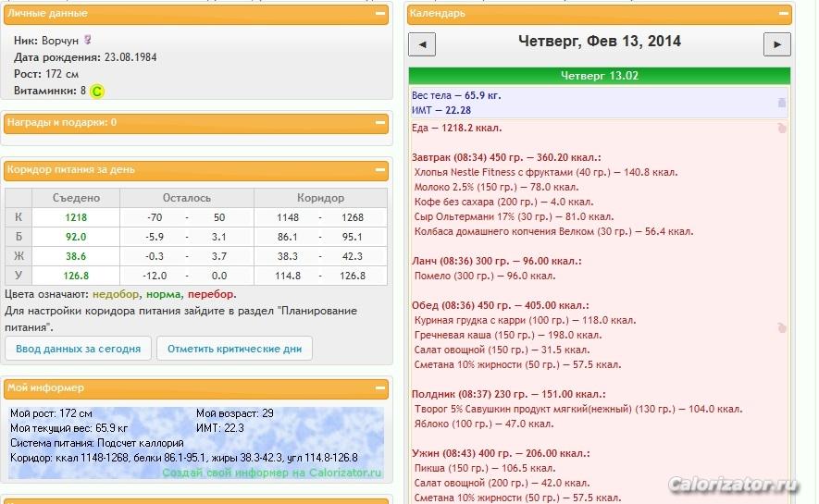Image resolution: width=819 pixels, height=504 pixels.
Task: Click the eaten fat value 38.6
Action: pyautogui.click(x=76, y=256)
